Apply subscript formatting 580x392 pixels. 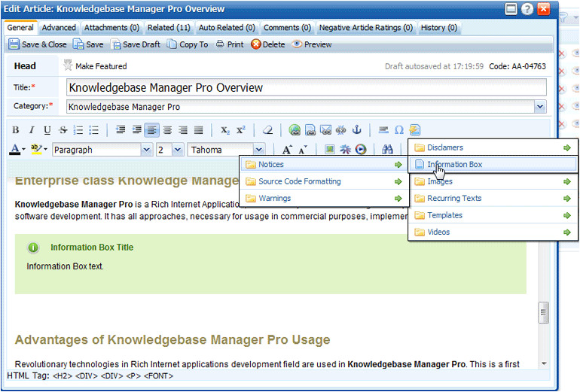[x=225, y=130]
